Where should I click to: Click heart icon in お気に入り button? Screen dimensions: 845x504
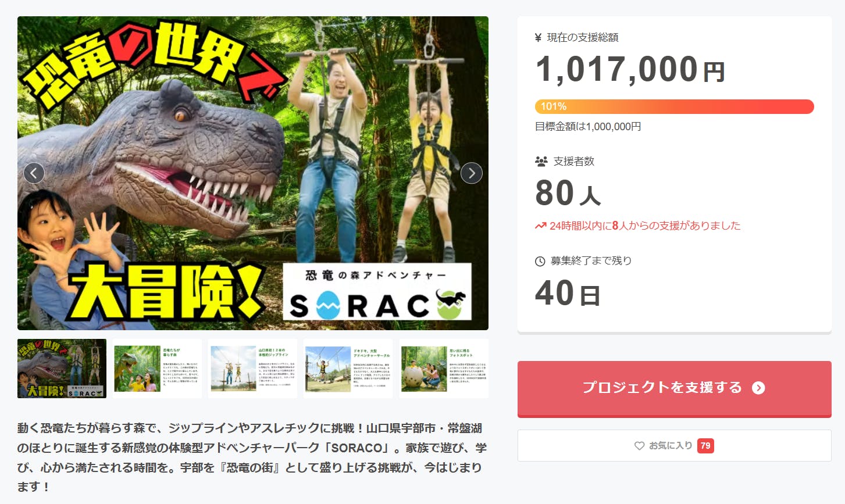[x=639, y=446]
